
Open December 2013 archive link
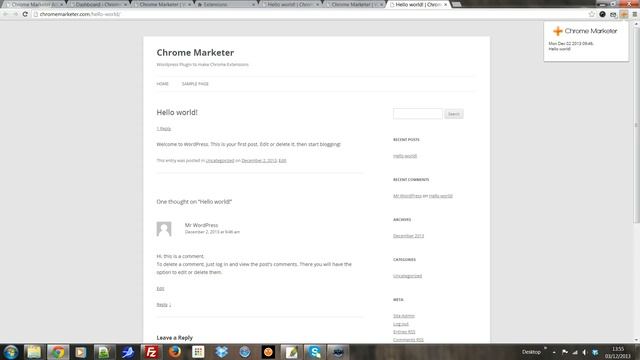click(x=409, y=236)
